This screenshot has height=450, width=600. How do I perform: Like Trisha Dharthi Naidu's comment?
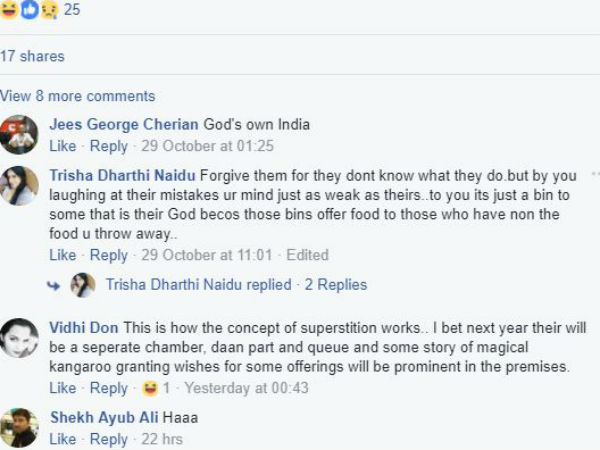pyautogui.click(x=62, y=255)
